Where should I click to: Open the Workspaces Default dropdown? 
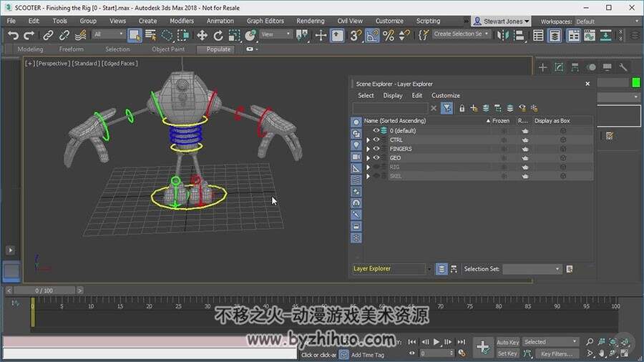click(607, 21)
